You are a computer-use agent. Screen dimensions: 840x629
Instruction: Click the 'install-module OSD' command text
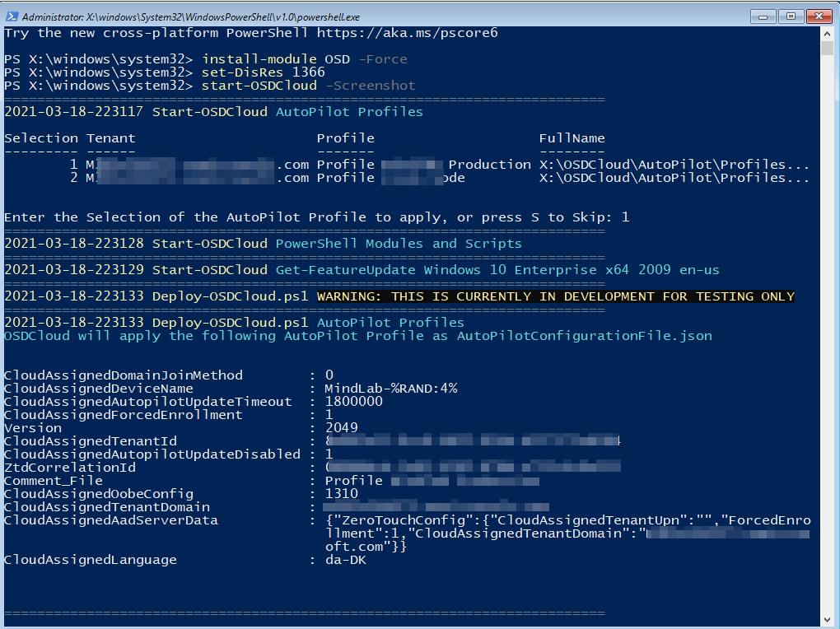[x=276, y=59]
